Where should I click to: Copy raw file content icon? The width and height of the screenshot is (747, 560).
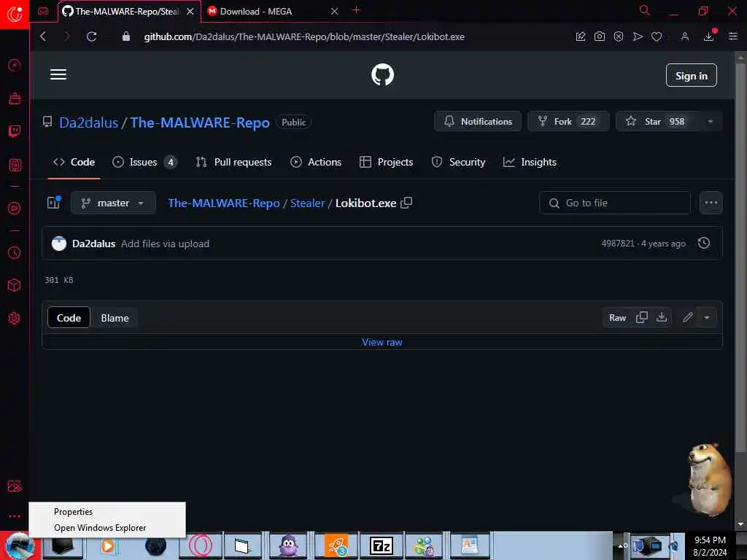coord(642,318)
